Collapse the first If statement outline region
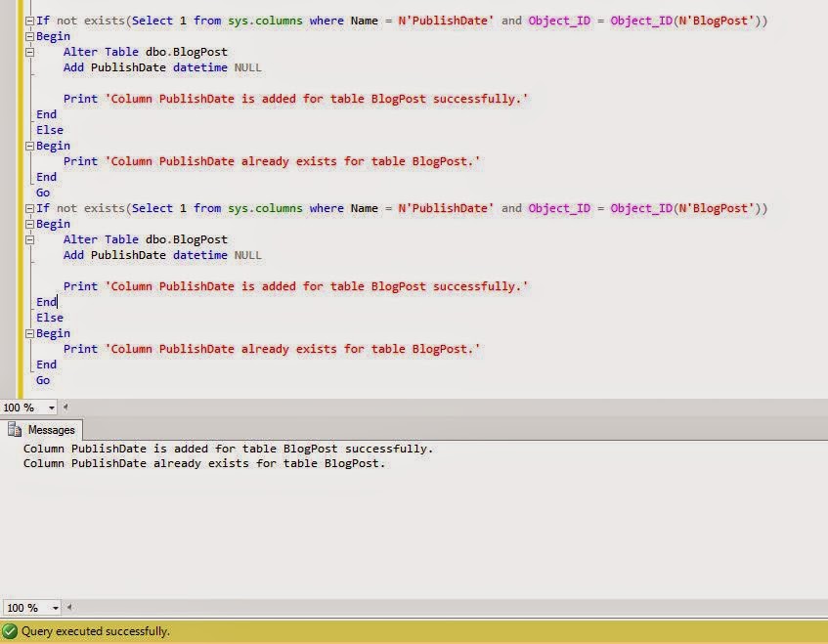The width and height of the screenshot is (828, 644). click(x=29, y=21)
